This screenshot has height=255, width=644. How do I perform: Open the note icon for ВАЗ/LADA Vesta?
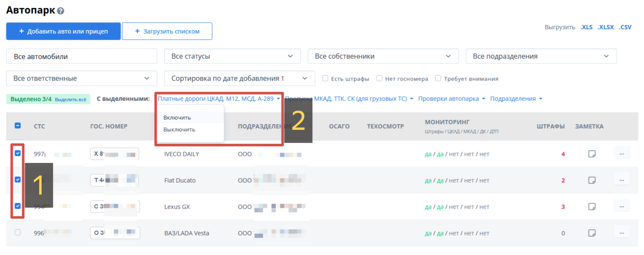[x=592, y=233]
